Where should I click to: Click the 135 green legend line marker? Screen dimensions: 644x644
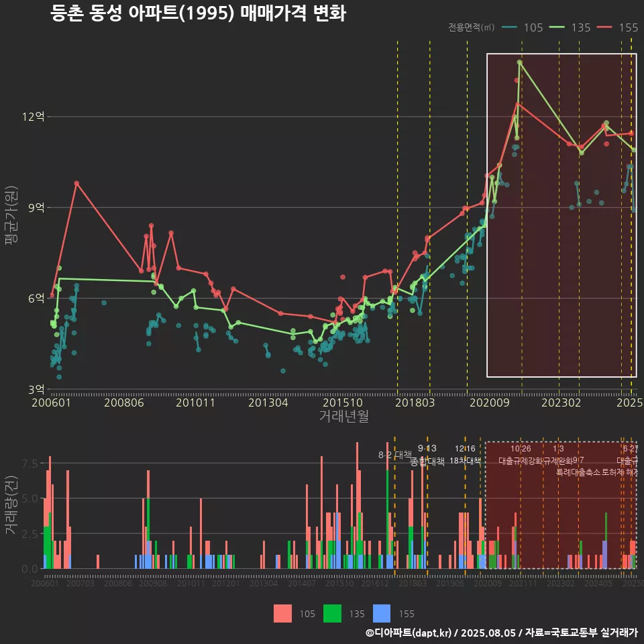(557, 27)
